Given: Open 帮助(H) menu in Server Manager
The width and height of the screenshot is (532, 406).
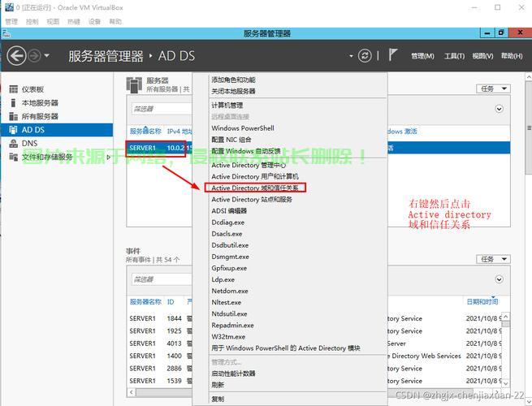Looking at the screenshot, I should click(x=512, y=56).
